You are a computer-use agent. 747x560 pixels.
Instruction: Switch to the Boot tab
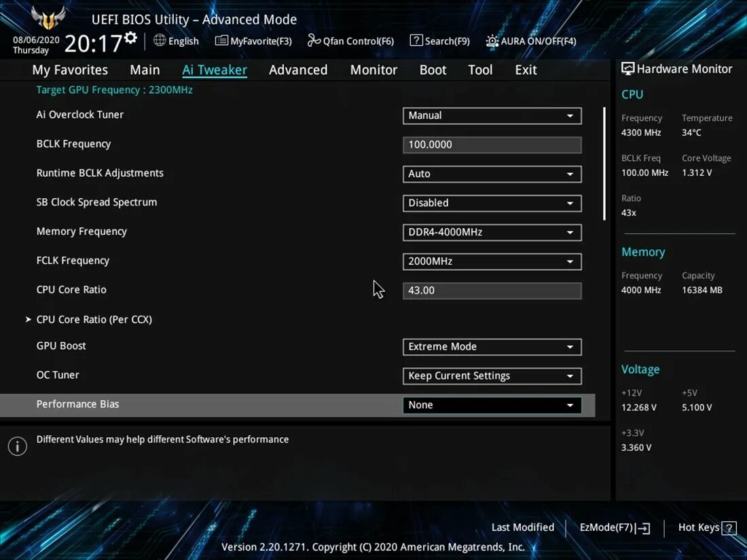point(433,70)
